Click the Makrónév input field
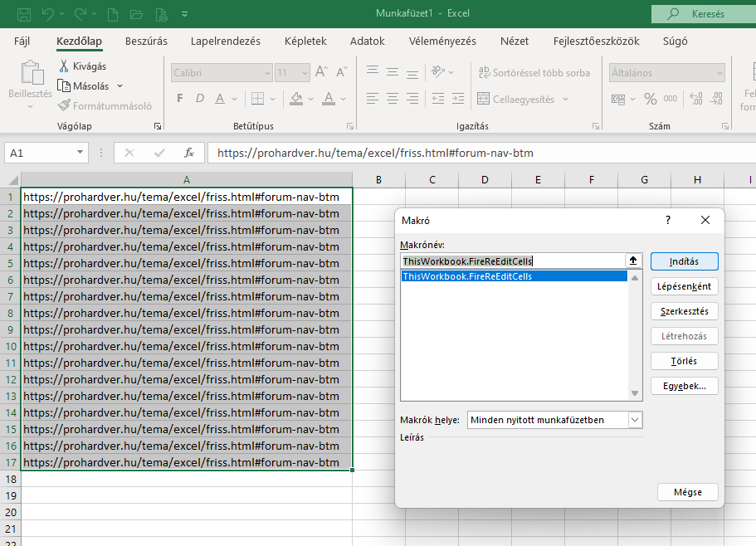The height and width of the screenshot is (546, 756). coord(512,261)
